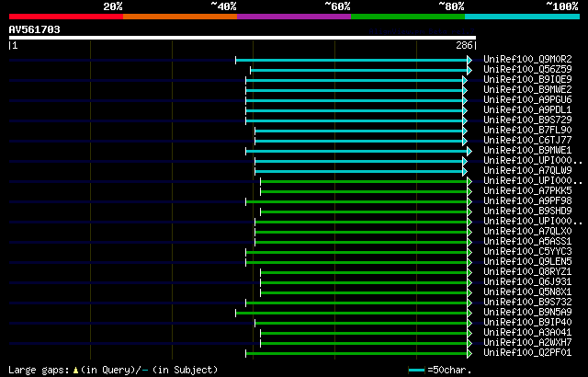The image size is (588, 377).
Task: Open hit UniRef100_Q56Z59 label
Action: pos(527,69)
